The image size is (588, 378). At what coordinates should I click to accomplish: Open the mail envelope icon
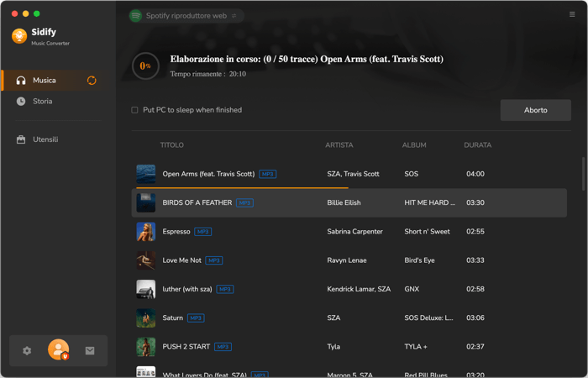click(x=90, y=350)
